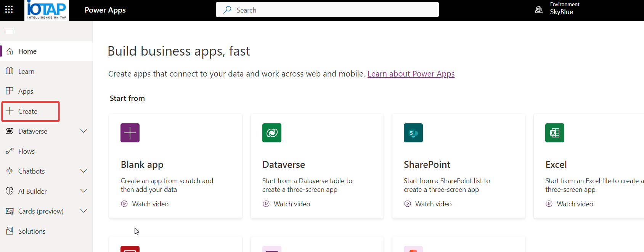Click play icon under Dataverse card
644x252 pixels.
[266, 204]
